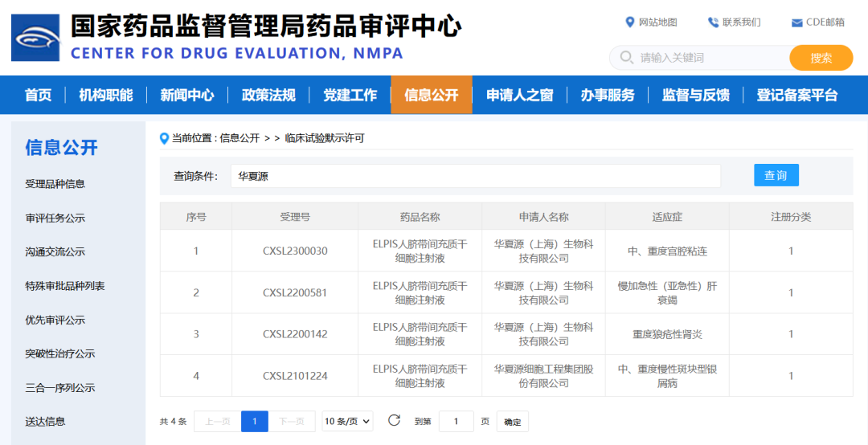Click 临床试验默示许可 in the breadcrumb

pos(325,138)
